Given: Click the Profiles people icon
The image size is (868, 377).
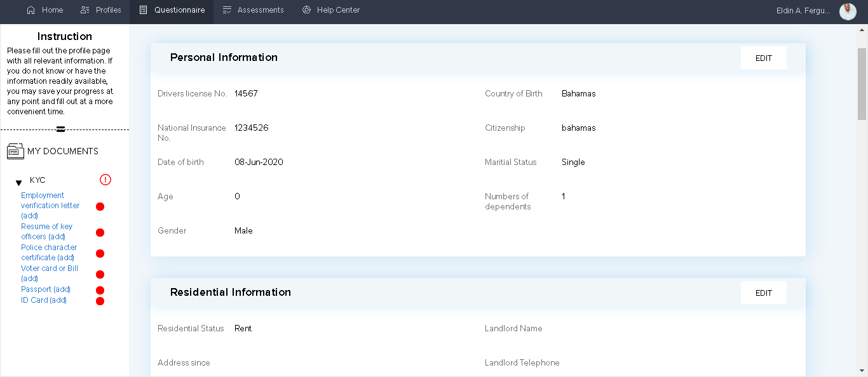Looking at the screenshot, I should 85,10.
